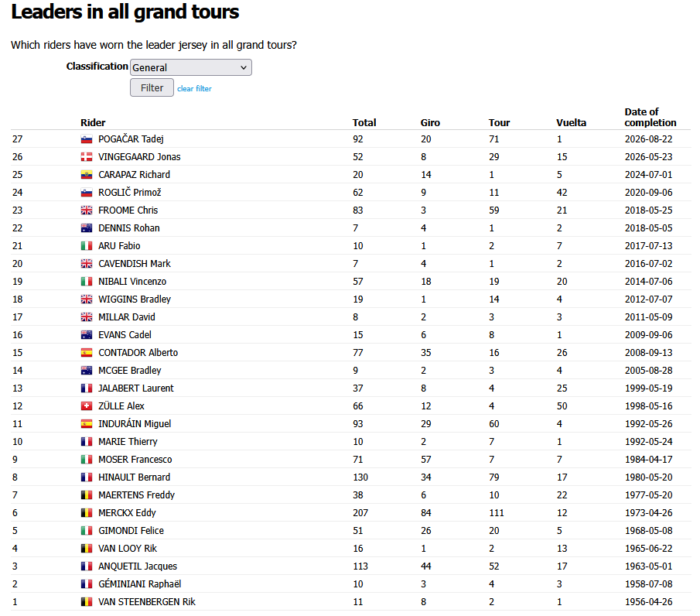Open rider FROOME Chris
Image resolution: width=700 pixels, height=616 pixels.
pos(128,210)
